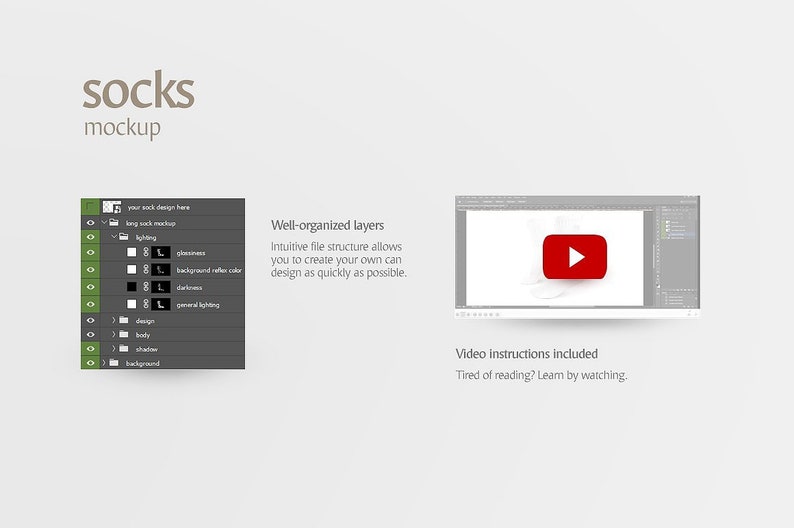Click the 'long sock mockup' folder icon
794x528 pixels.
[114, 222]
